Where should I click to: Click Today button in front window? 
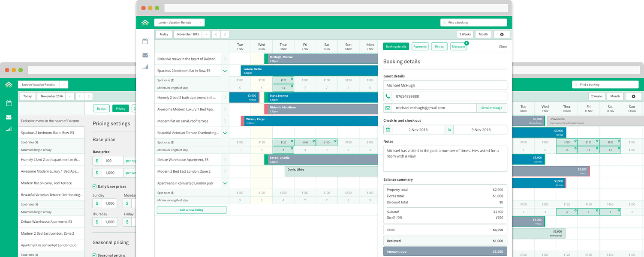point(164,34)
